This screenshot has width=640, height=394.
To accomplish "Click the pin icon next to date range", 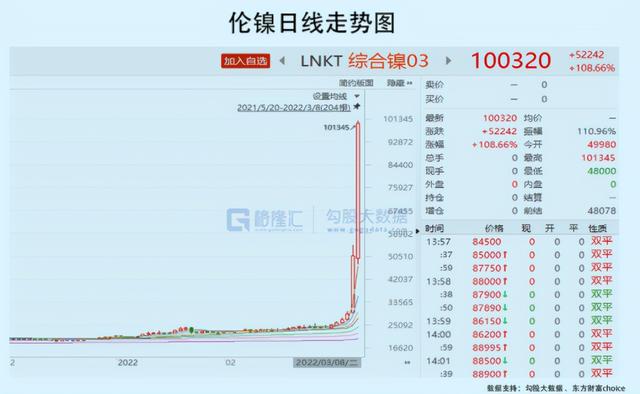I will 357,107.
